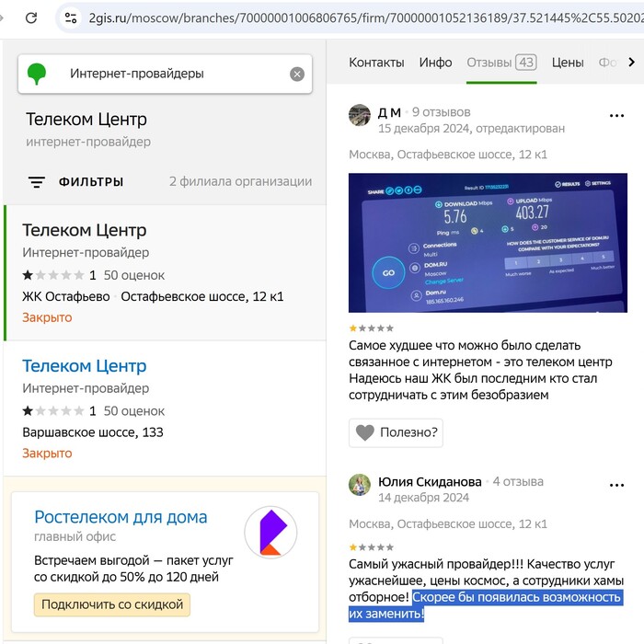
Task: Open Д М's user avatar
Action: pyautogui.click(x=360, y=115)
